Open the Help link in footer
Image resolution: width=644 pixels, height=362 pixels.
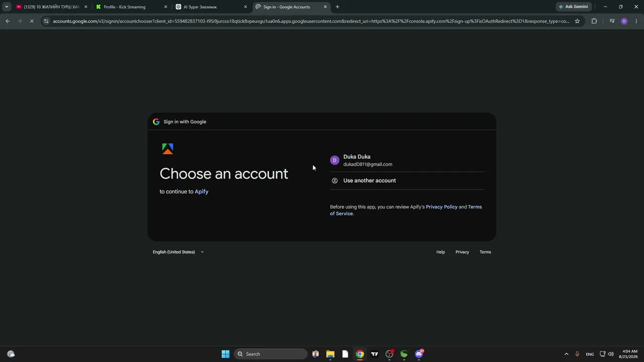[x=441, y=252]
